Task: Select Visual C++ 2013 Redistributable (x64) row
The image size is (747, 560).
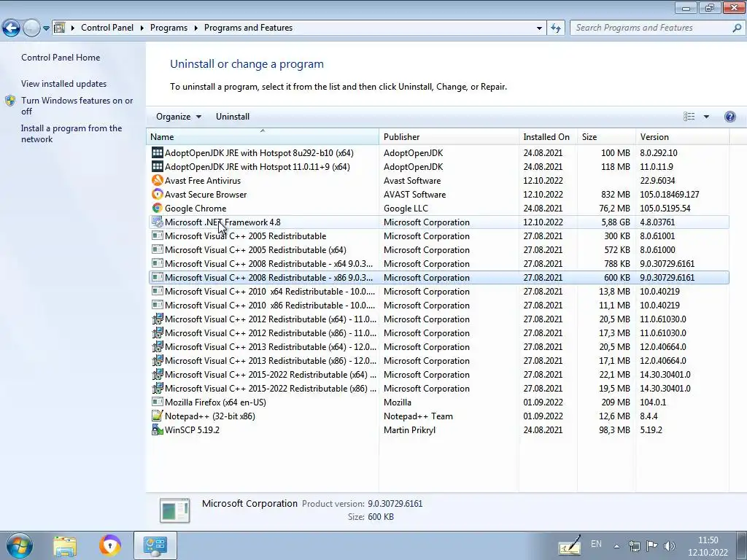Action: (438, 347)
